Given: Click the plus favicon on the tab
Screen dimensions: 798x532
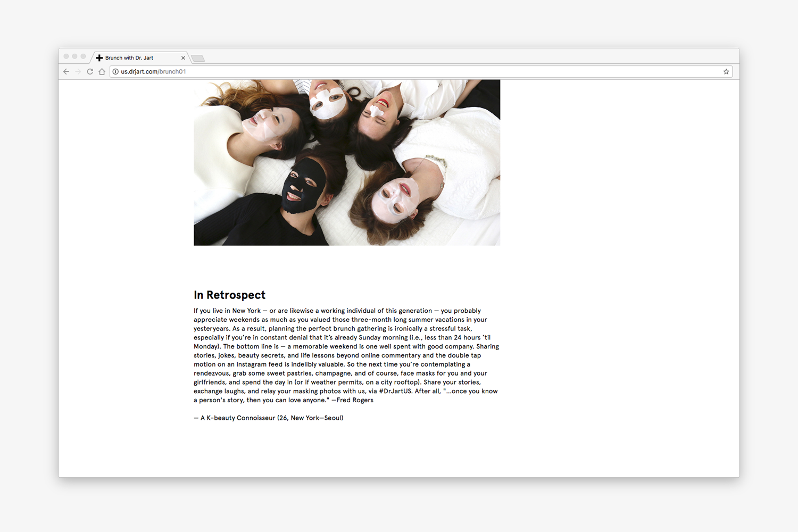Looking at the screenshot, I should (99, 58).
